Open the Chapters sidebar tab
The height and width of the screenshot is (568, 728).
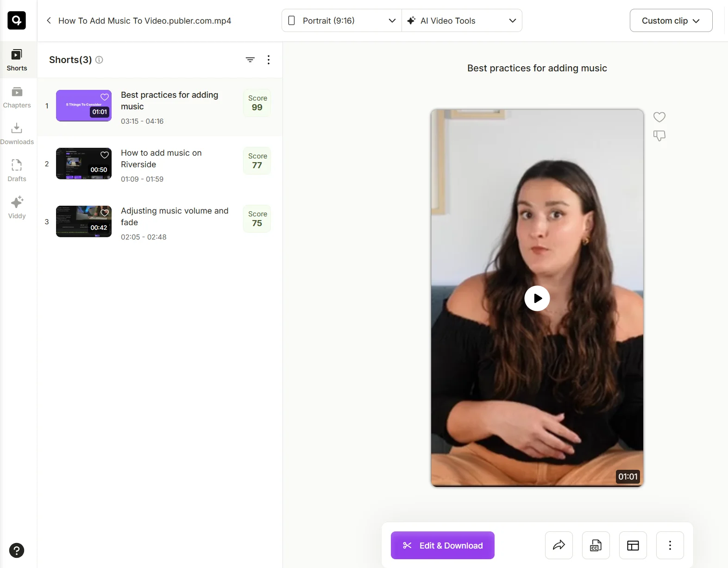(x=17, y=97)
